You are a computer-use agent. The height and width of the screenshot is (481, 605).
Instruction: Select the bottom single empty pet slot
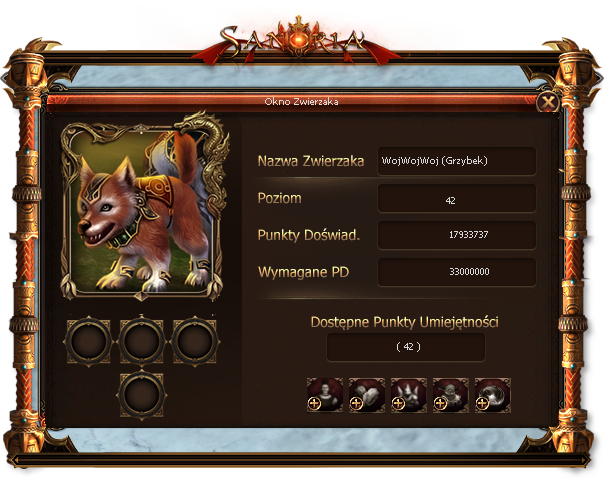coord(142,395)
